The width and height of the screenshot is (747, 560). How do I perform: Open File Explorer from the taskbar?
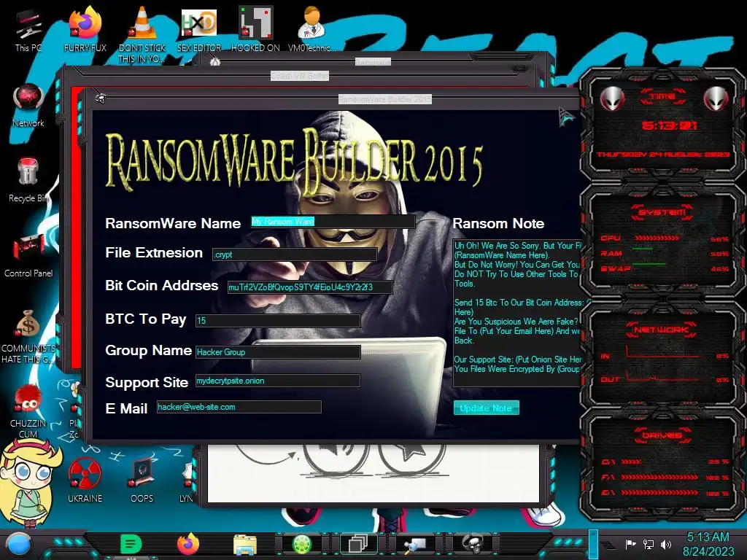coord(245,545)
